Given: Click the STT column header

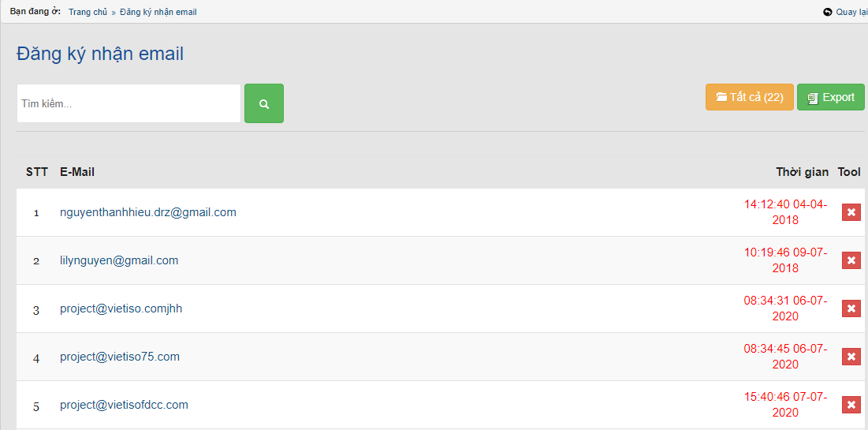Looking at the screenshot, I should pos(37,172).
